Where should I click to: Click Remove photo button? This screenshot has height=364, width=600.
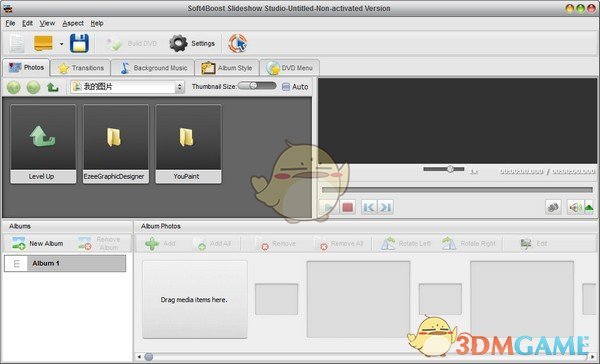[278, 243]
